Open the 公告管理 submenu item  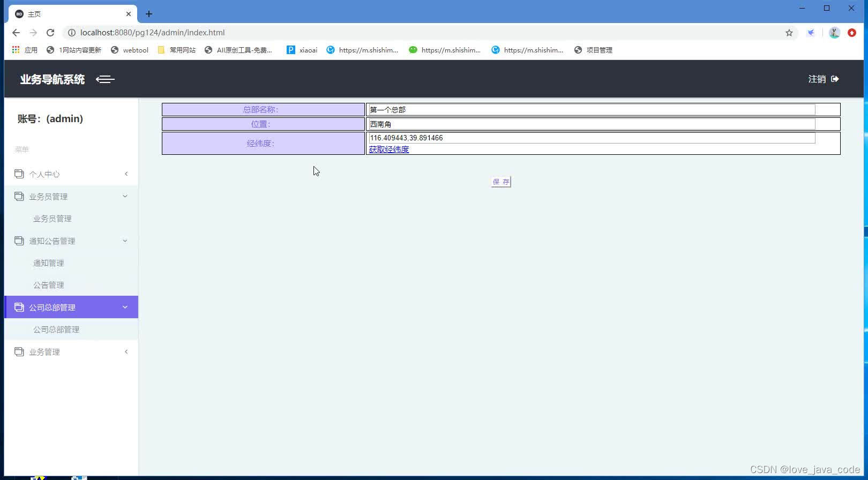coord(49,285)
